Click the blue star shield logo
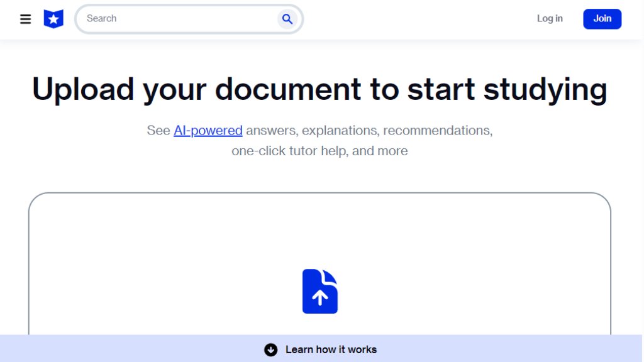The image size is (644, 362). (x=53, y=19)
